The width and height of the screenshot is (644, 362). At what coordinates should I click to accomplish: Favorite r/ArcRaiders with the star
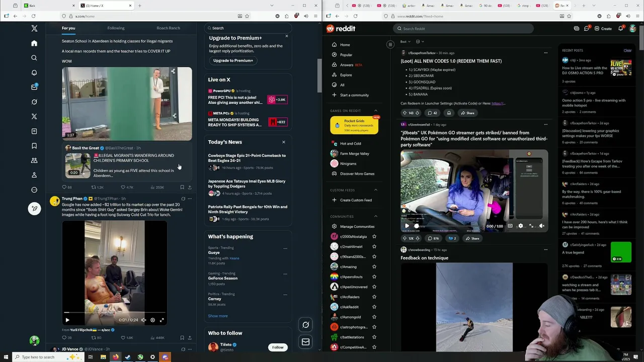374,297
